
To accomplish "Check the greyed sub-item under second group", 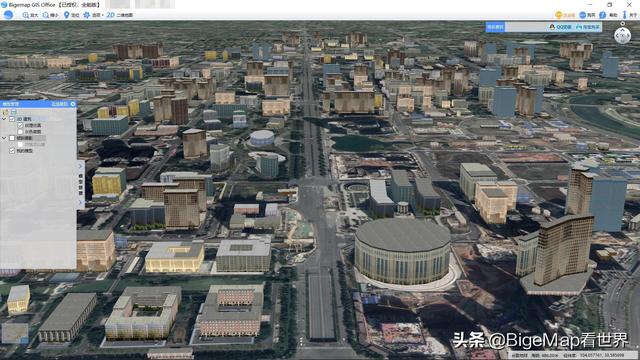I will click(20, 144).
